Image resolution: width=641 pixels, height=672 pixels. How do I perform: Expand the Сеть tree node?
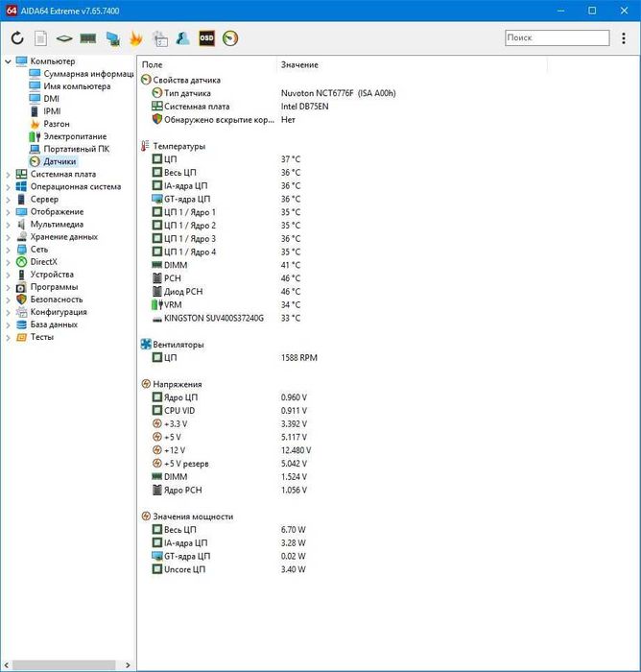click(x=8, y=250)
